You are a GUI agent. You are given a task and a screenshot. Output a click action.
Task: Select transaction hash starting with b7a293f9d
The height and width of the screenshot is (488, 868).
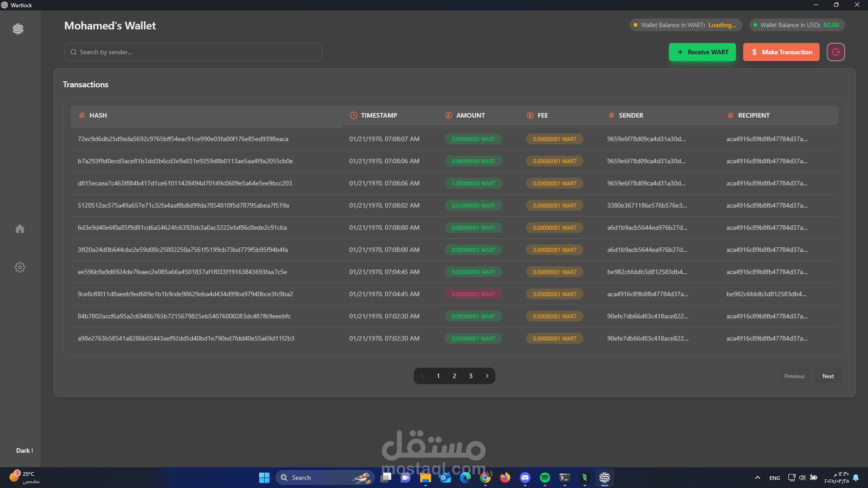click(185, 161)
